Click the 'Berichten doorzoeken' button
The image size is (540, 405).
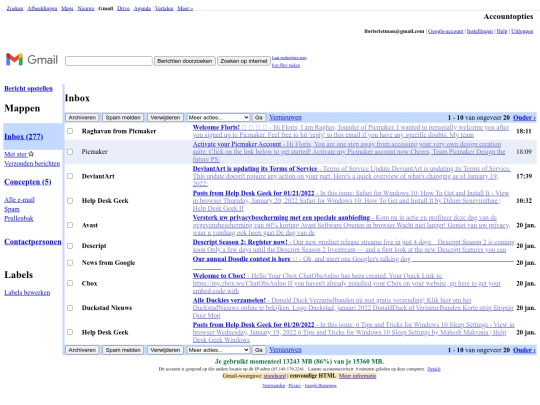point(185,61)
